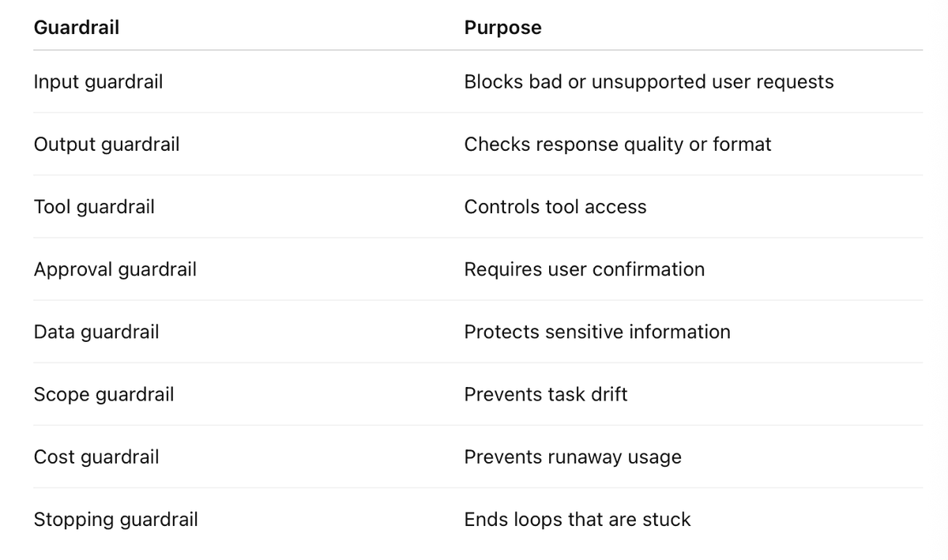Click 'Protects sensitive information' text
948x560 pixels.
[x=597, y=331]
